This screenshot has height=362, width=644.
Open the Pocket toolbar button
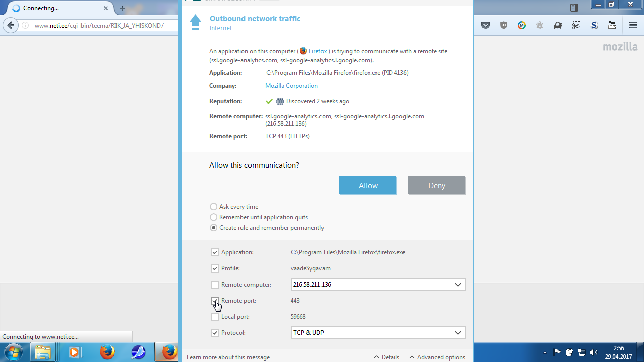[486, 25]
